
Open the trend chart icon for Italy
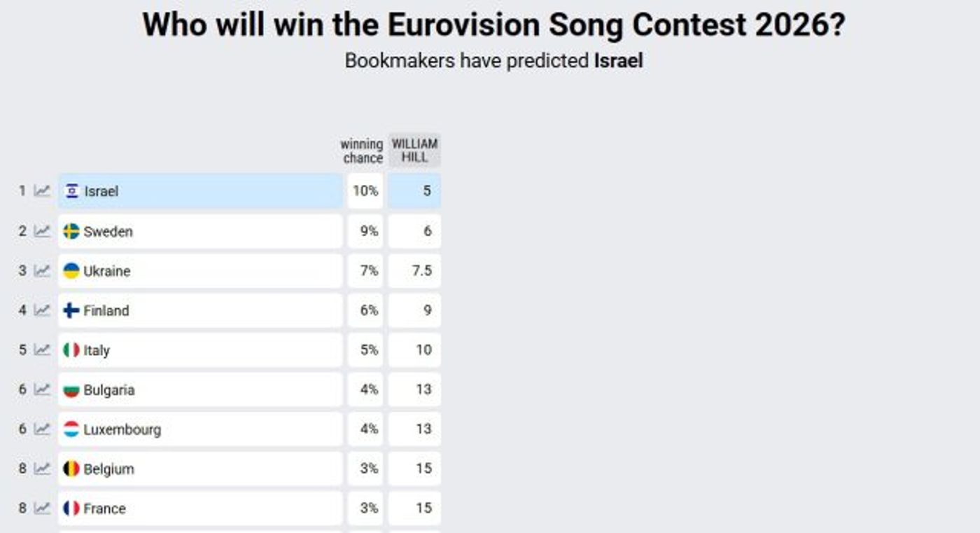[x=43, y=349]
